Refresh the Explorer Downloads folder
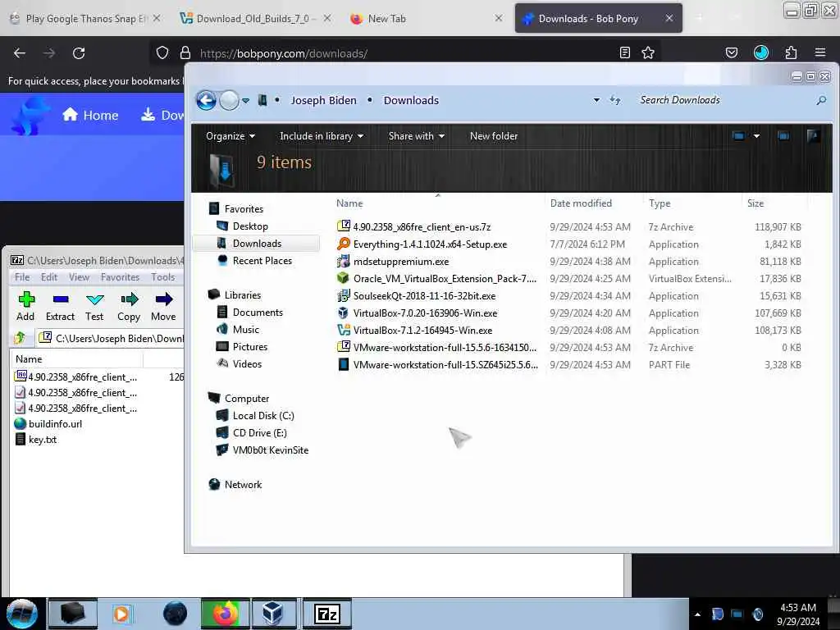840x630 pixels. [615, 100]
